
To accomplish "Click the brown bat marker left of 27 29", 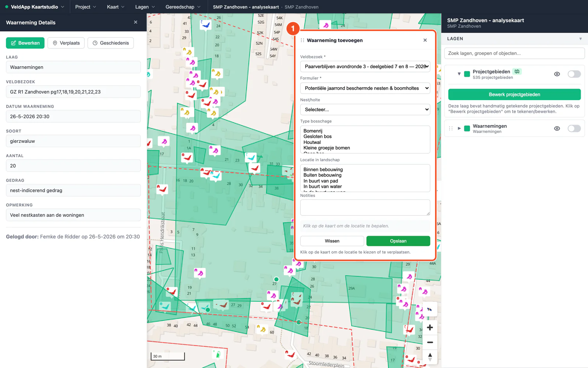I will click(223, 305).
